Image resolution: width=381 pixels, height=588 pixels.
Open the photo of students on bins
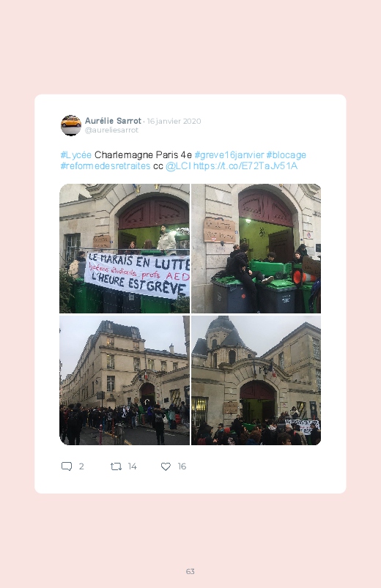pos(256,248)
